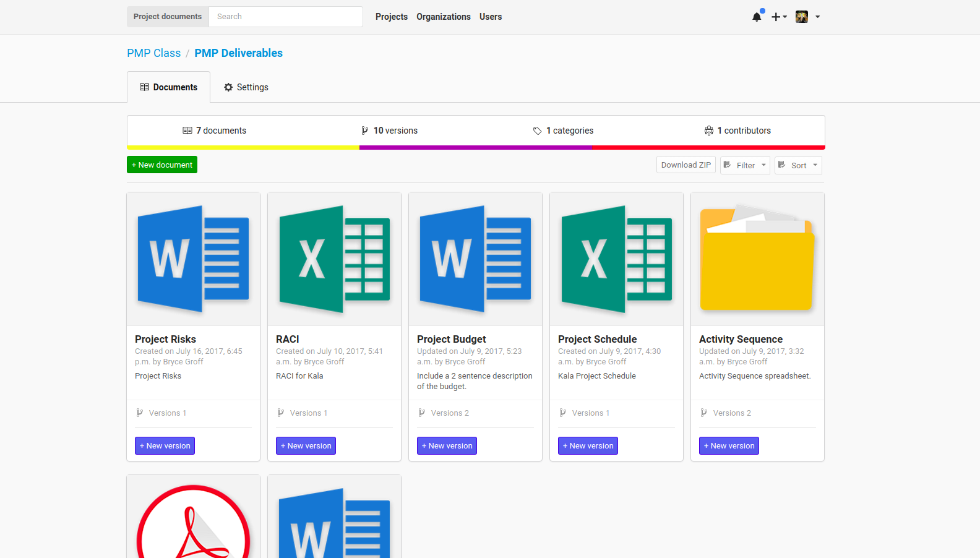Click Project Risks creation date text
The width and height of the screenshot is (980, 558).
coord(189,356)
